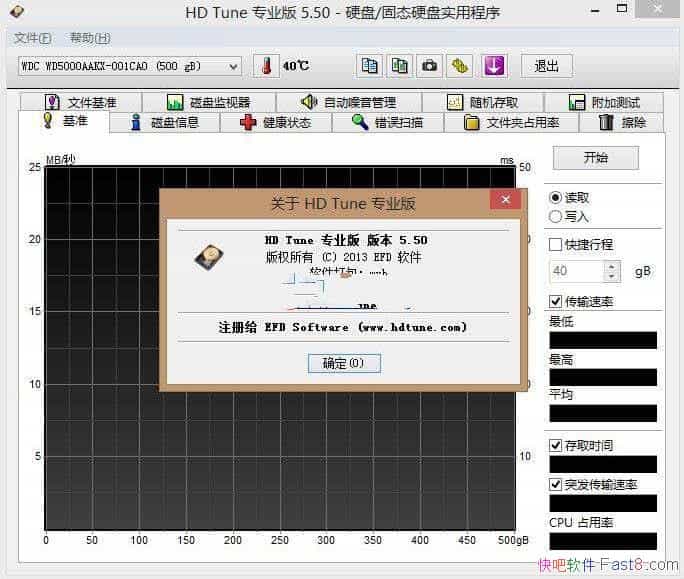Minimize the HD Tune window
684x579 pixels.
click(595, 9)
